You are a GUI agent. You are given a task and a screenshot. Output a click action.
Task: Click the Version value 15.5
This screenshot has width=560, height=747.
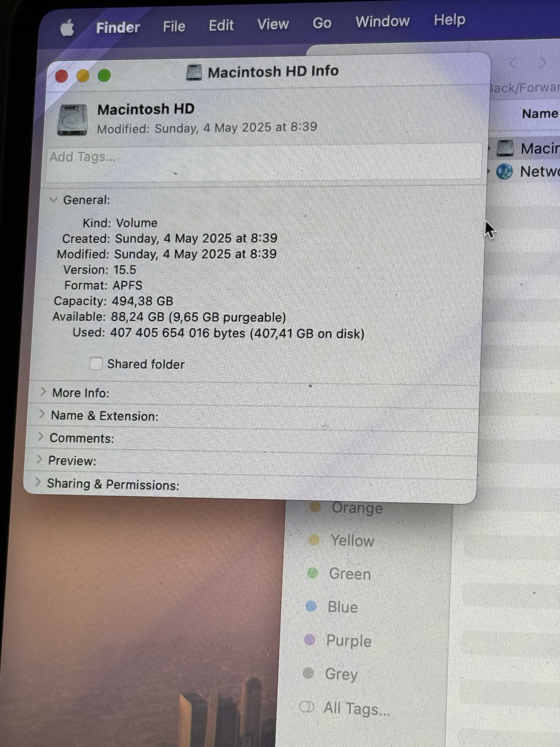125,270
